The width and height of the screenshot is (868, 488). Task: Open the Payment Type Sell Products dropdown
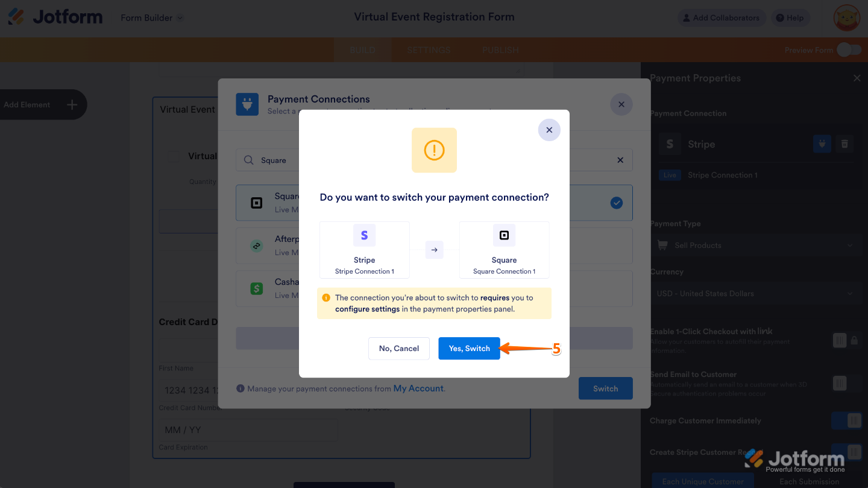pyautogui.click(x=756, y=246)
